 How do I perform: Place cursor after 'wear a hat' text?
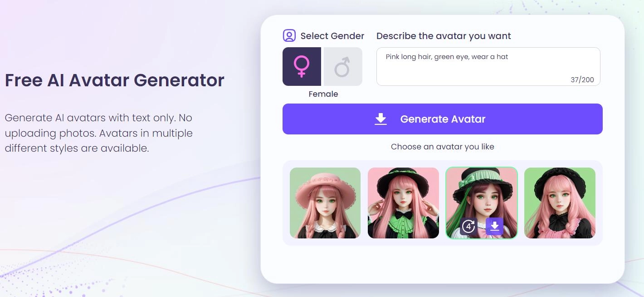tap(509, 57)
